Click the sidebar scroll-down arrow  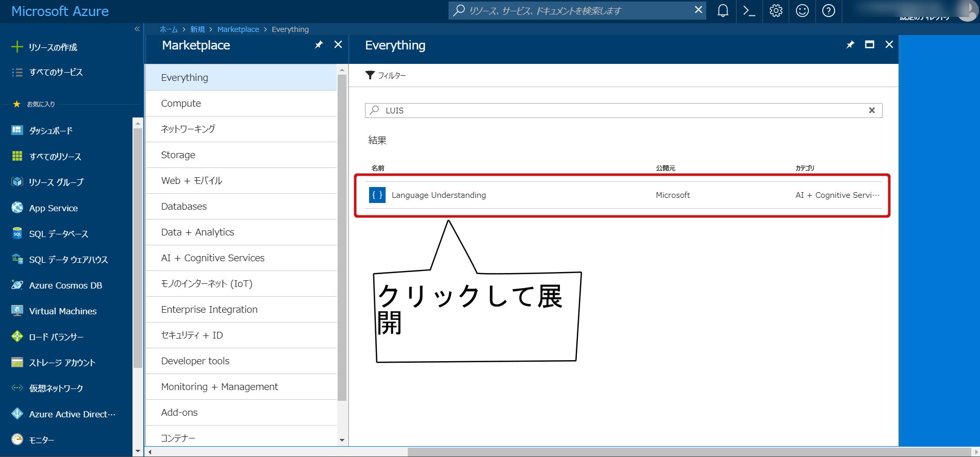tap(137, 451)
